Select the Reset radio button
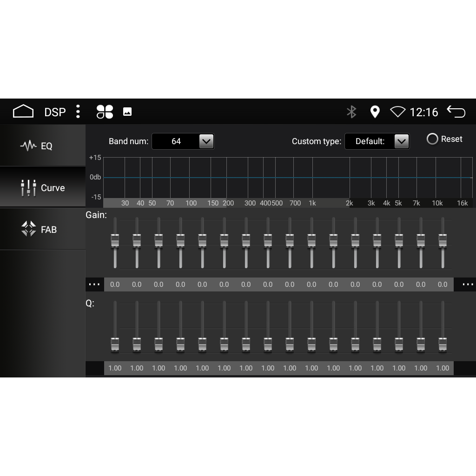Viewport: 476px width, 476px height. tap(432, 139)
